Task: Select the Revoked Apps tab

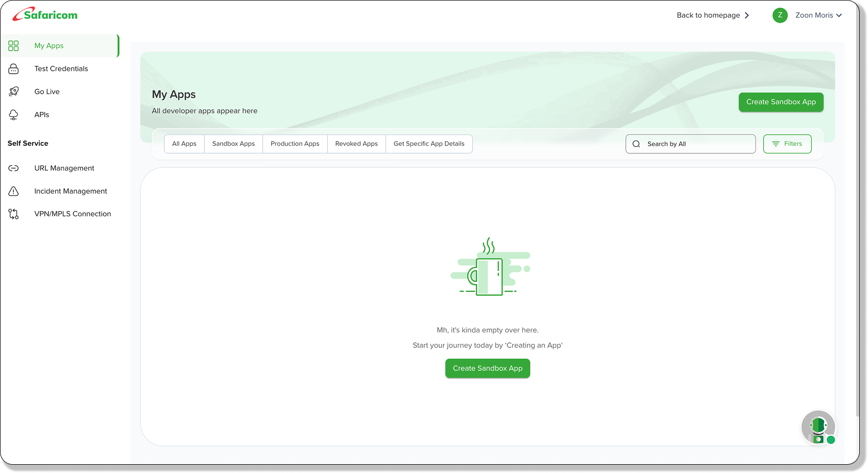Action: 356,144
